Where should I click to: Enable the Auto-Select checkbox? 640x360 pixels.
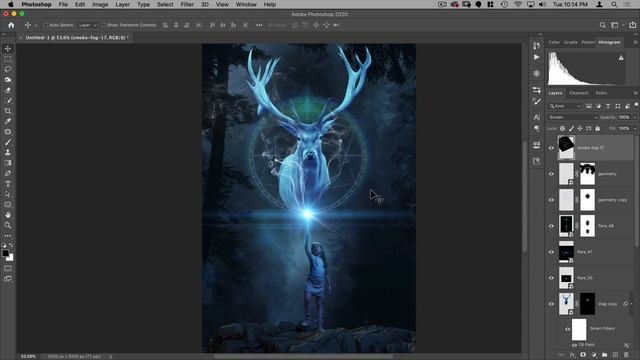click(46, 25)
